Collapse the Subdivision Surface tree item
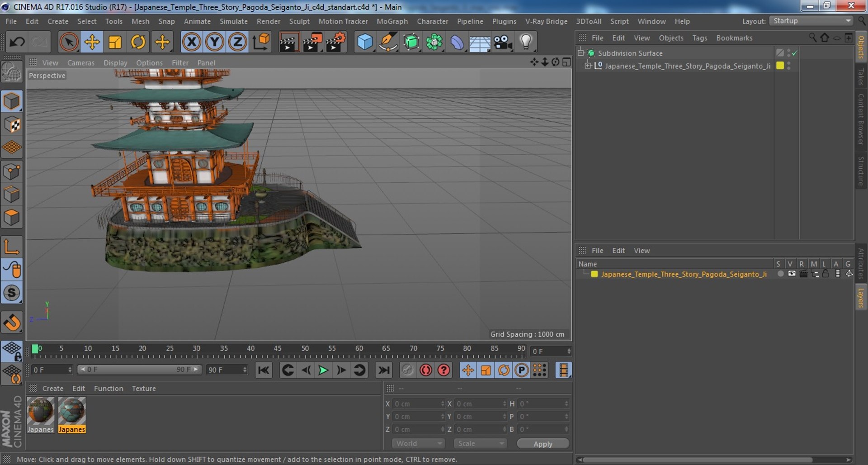Viewport: 868px width, 465px height. (581, 53)
